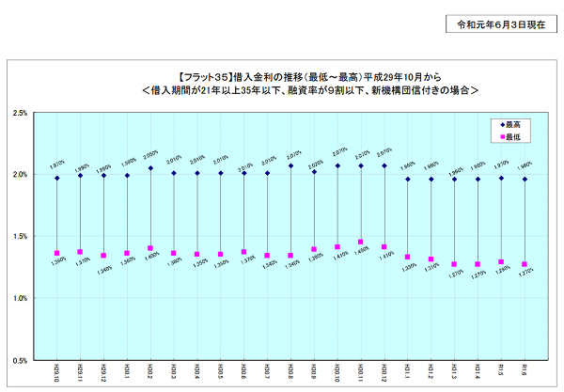This screenshot has width=564, height=392.
Task: Click the H30.7 x-axis label
Action: [x=267, y=371]
